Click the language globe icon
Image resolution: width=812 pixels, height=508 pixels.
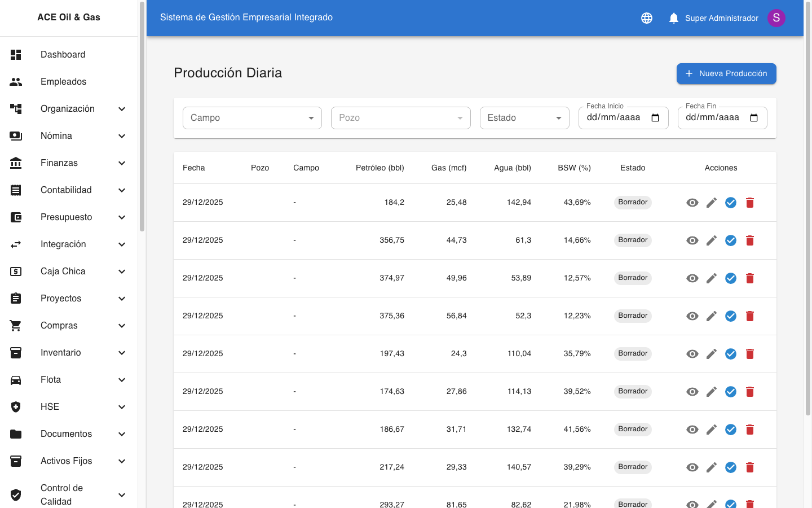(647, 18)
